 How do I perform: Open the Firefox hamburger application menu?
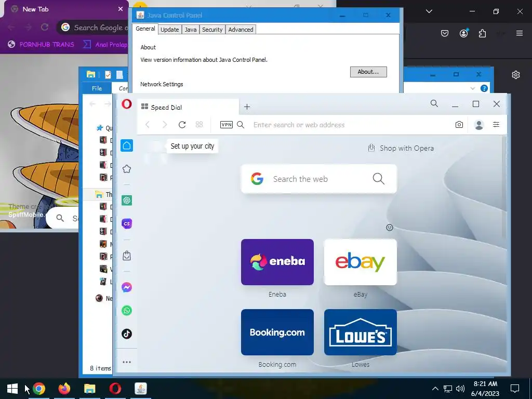pyautogui.click(x=520, y=33)
